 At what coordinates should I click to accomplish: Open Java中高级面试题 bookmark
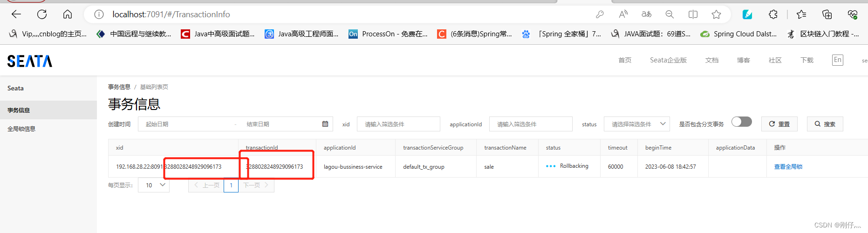[218, 34]
